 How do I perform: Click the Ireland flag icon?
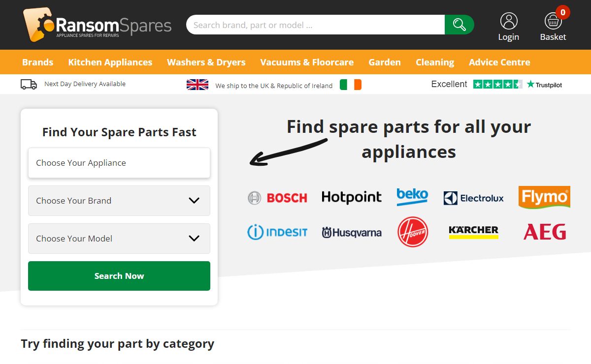coord(351,85)
